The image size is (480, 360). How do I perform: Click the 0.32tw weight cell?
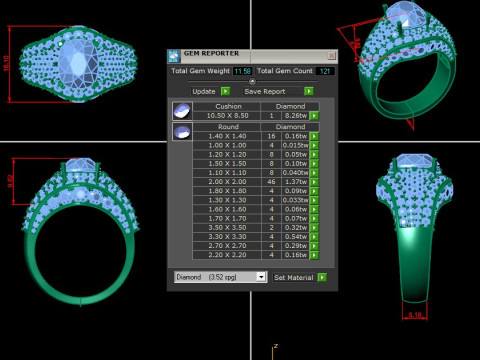295,228
